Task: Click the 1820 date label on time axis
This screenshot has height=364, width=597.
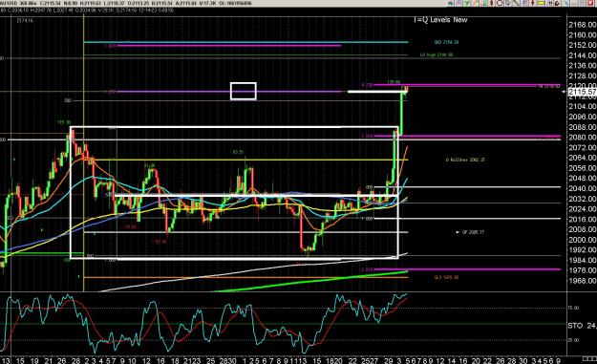Action: coord(333,360)
